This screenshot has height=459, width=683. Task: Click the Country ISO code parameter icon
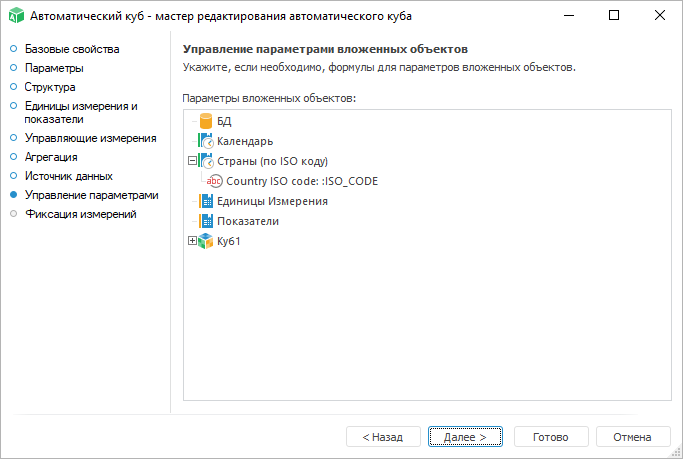click(x=215, y=181)
